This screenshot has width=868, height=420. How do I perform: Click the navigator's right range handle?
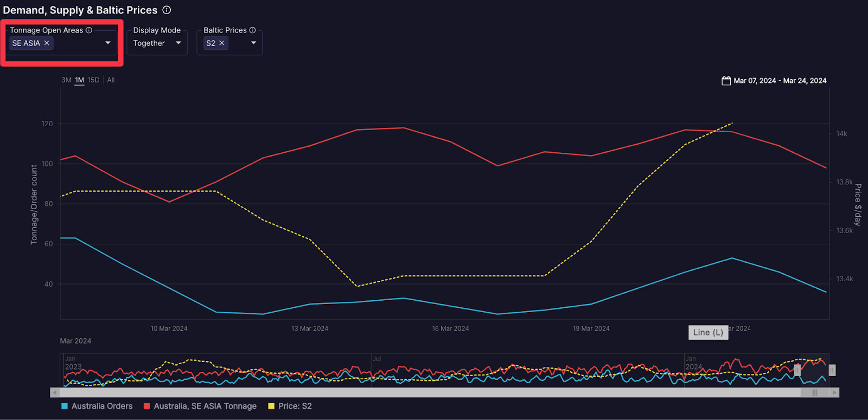[x=832, y=370]
